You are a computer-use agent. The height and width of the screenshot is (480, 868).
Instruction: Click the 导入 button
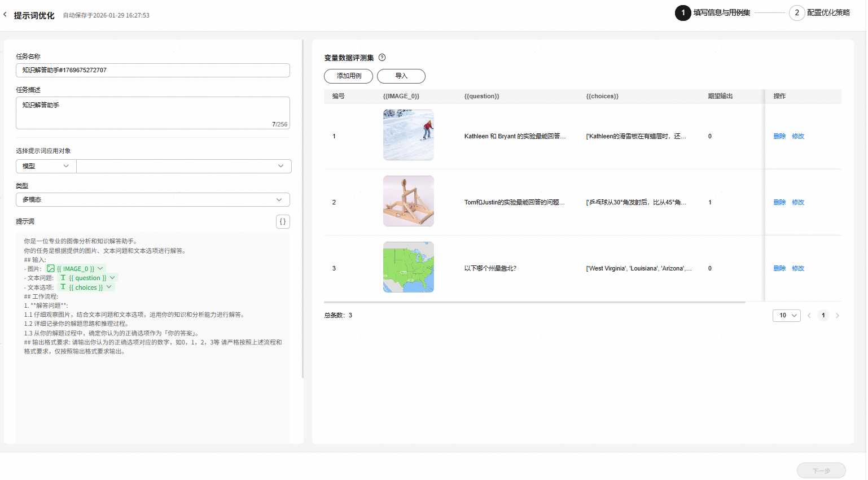pos(401,76)
